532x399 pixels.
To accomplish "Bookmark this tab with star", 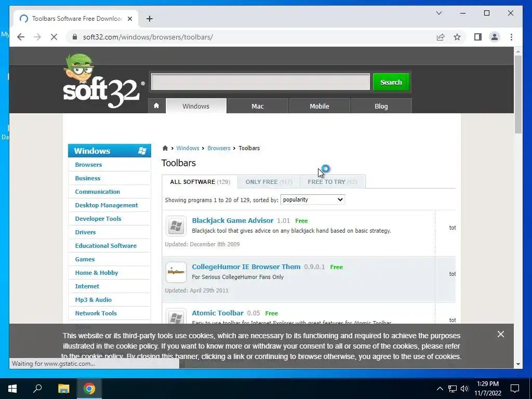I will pyautogui.click(x=457, y=37).
